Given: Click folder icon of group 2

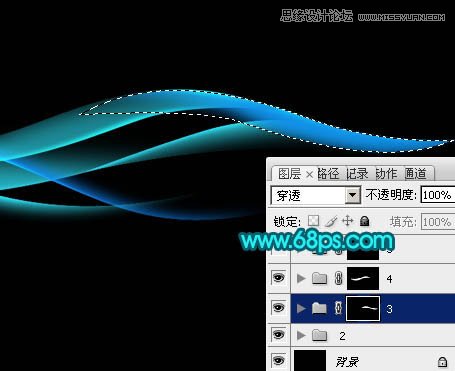Looking at the screenshot, I should pyautogui.click(x=319, y=335).
